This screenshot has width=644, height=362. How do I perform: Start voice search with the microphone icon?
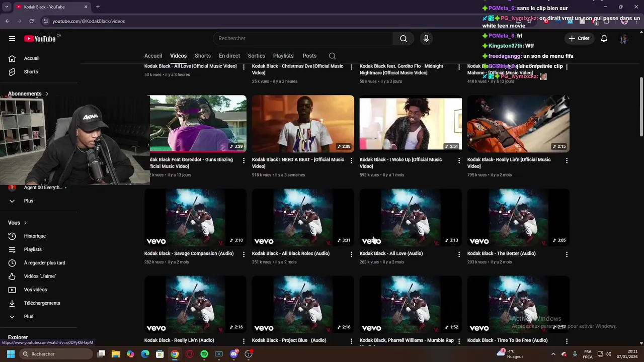(426, 39)
